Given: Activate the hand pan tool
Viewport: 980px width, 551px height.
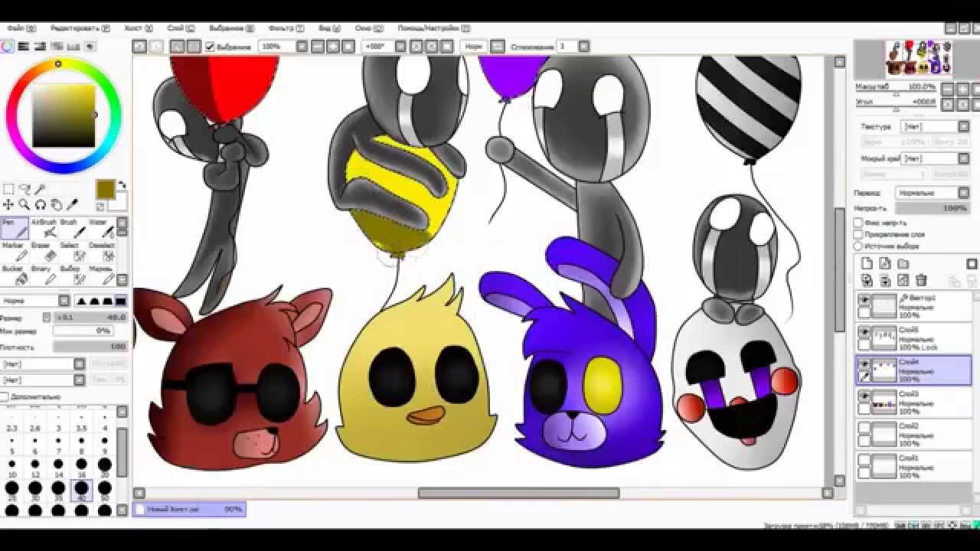Looking at the screenshot, I should point(57,204).
